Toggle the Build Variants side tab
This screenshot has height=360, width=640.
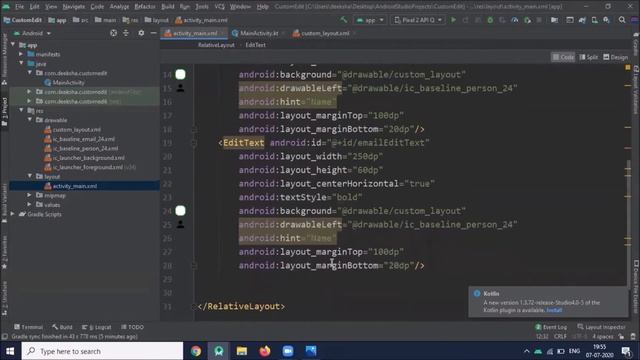tap(4, 203)
